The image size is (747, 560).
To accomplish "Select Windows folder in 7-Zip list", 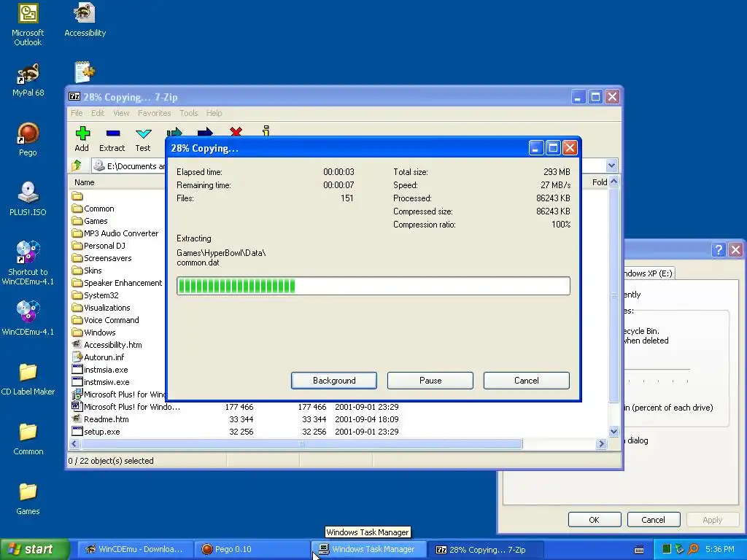I will point(94,332).
